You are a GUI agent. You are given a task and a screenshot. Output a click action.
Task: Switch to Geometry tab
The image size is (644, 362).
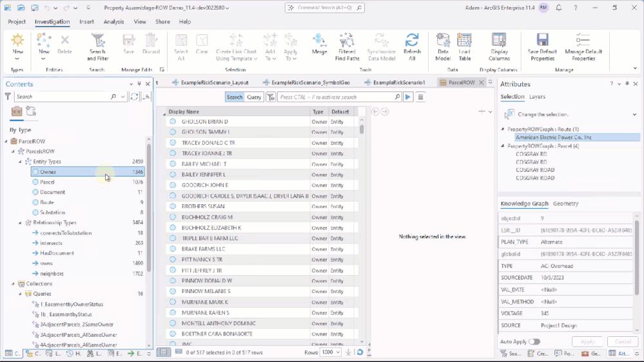(565, 204)
